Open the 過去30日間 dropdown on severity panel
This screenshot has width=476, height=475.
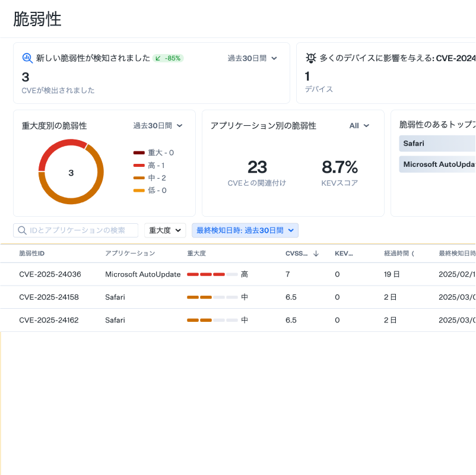(157, 126)
